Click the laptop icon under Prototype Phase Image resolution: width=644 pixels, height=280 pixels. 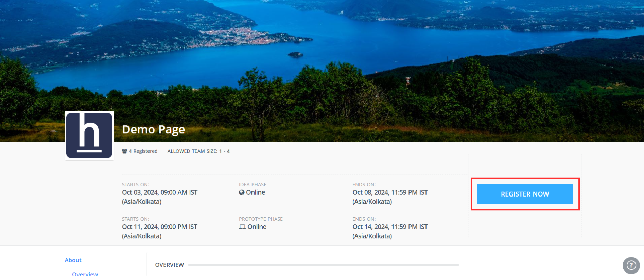coord(242,227)
